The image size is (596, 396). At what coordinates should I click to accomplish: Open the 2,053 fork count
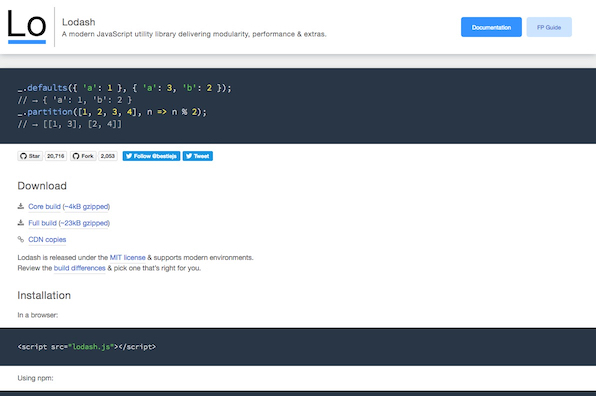click(108, 156)
